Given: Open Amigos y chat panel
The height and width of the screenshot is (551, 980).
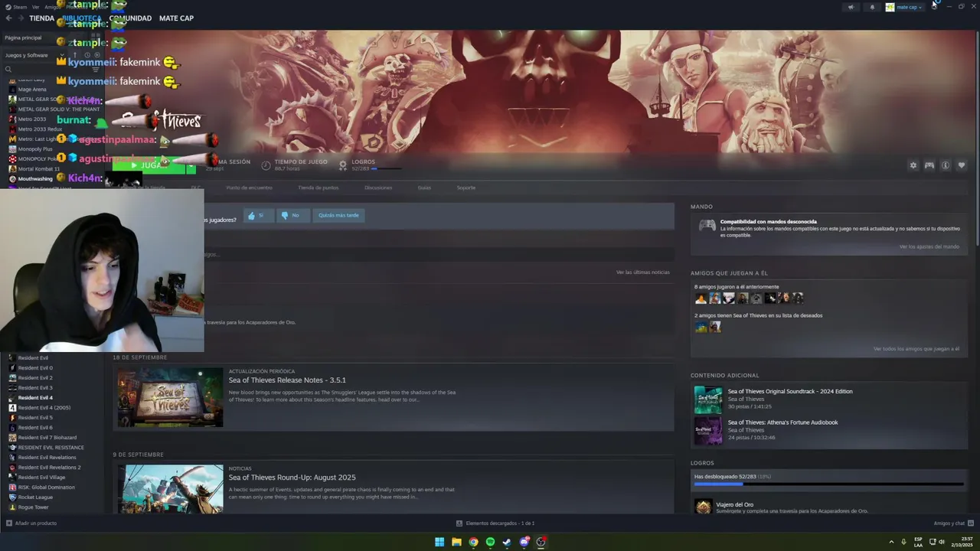Looking at the screenshot, I should [953, 523].
